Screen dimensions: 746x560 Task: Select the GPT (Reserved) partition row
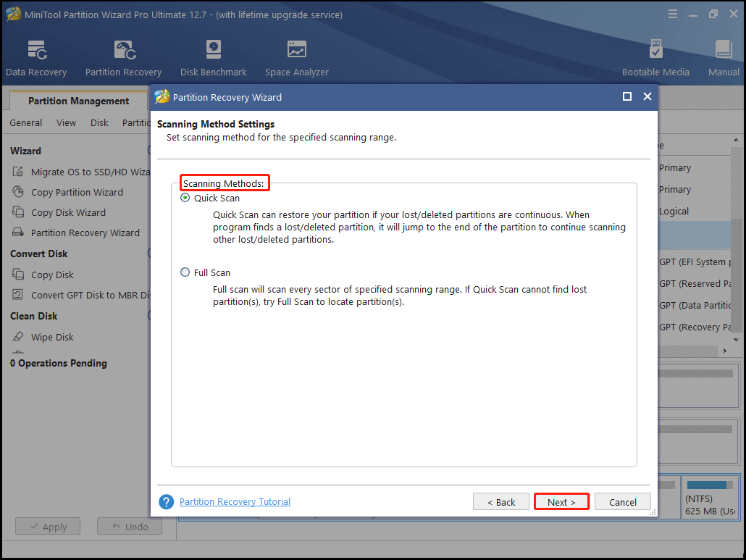tap(695, 283)
